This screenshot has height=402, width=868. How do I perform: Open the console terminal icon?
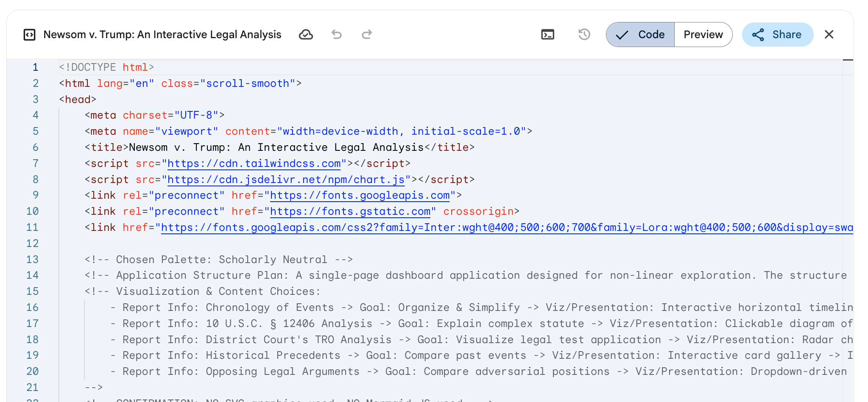(x=548, y=35)
